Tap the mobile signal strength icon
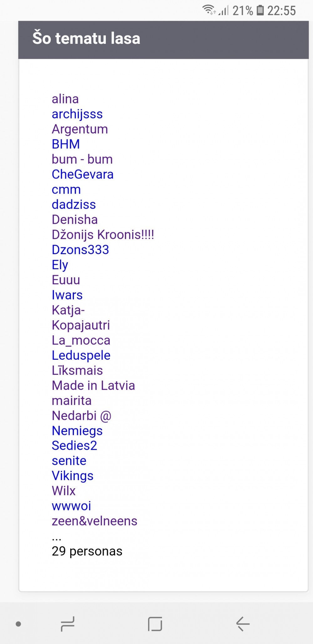The image size is (313, 644). point(223,11)
